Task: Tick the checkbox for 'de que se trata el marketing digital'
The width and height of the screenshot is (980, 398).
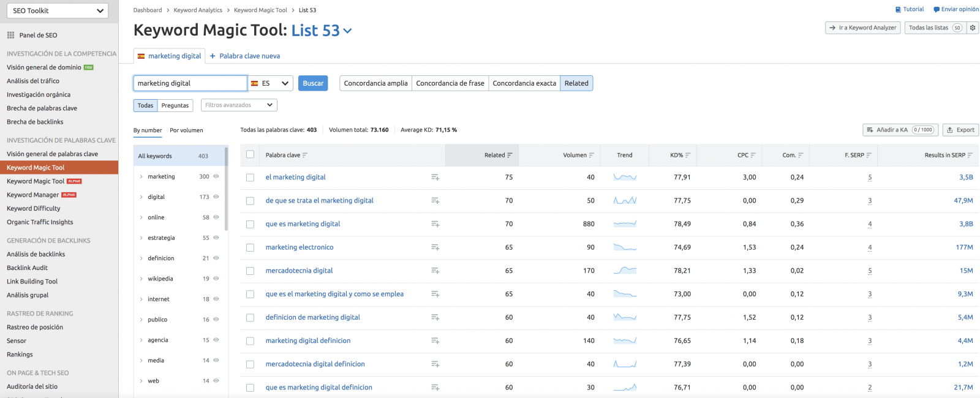Action: pos(250,201)
